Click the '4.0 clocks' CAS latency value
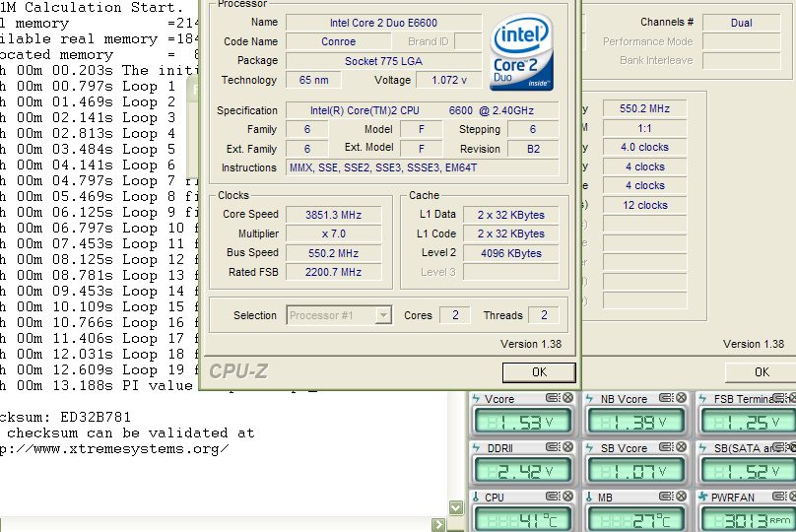This screenshot has height=532, width=796. point(644,147)
